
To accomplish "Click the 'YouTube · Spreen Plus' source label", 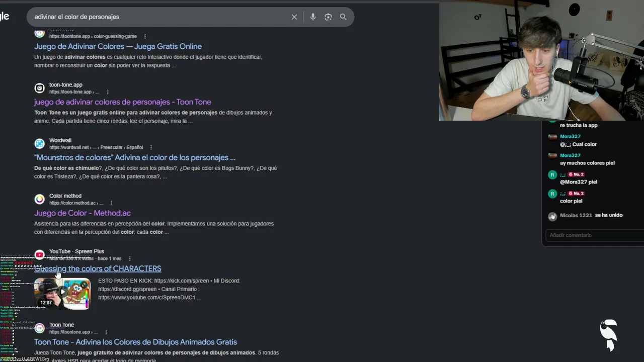I will [76, 251].
